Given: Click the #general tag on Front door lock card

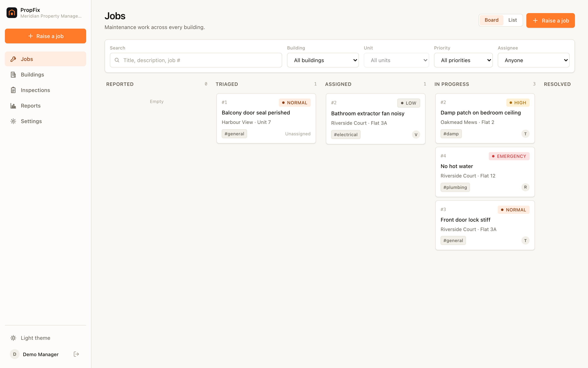Looking at the screenshot, I should click(x=453, y=240).
